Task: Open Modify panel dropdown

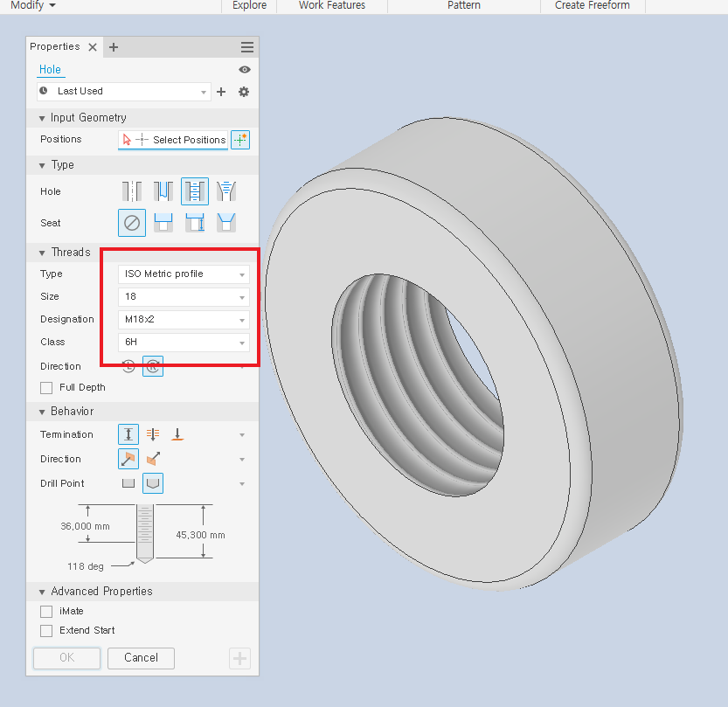Action: click(x=33, y=5)
